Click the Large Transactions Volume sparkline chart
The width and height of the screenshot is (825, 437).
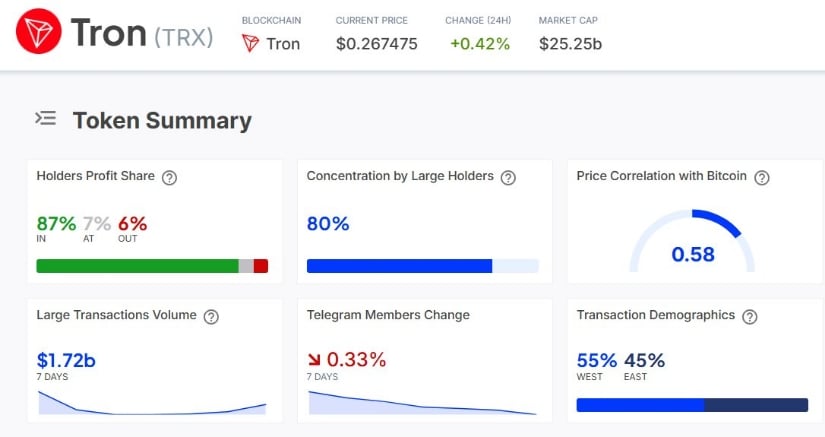pos(152,402)
